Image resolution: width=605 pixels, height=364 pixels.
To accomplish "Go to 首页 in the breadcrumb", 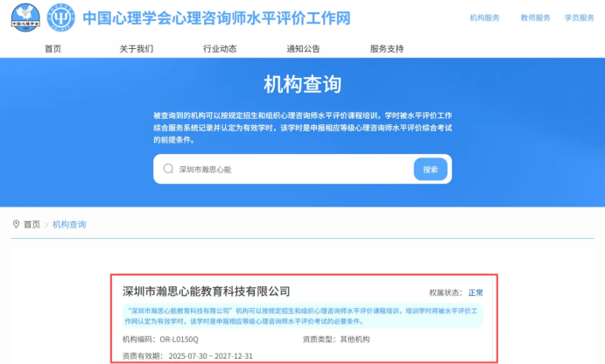I will click(x=32, y=224).
